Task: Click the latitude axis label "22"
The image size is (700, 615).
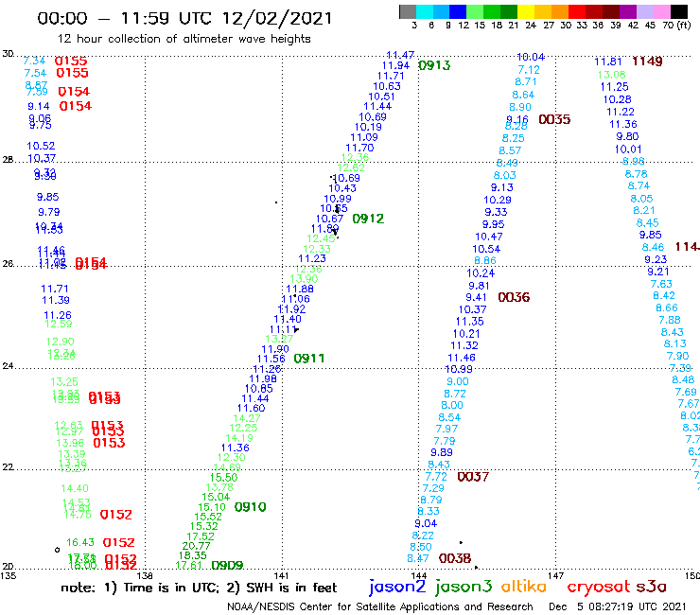Action: coord(8,467)
